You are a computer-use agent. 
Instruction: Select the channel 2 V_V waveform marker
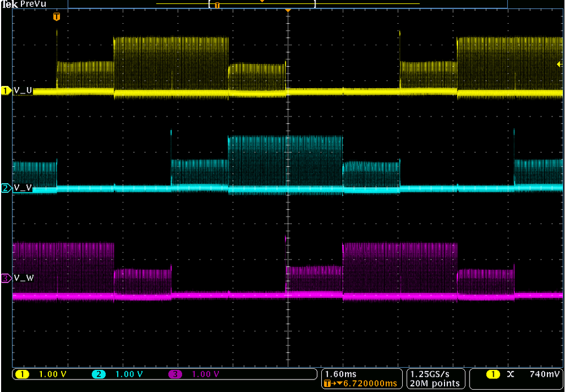coord(6,188)
